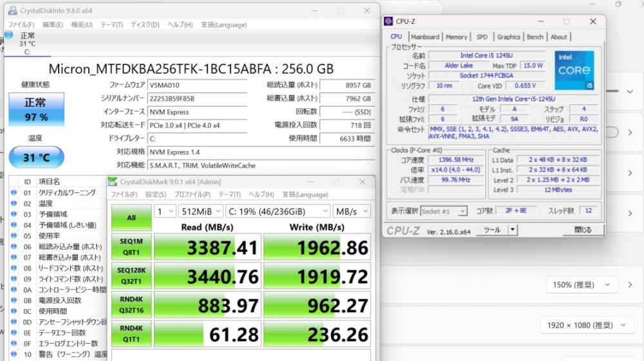Switch to CPU-Z SPD tab

(x=482, y=37)
